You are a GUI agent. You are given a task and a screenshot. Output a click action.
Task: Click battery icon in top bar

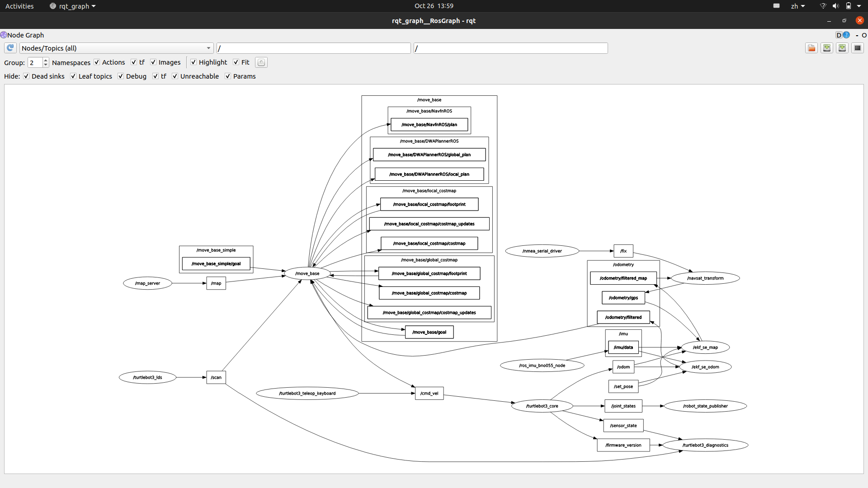click(849, 6)
